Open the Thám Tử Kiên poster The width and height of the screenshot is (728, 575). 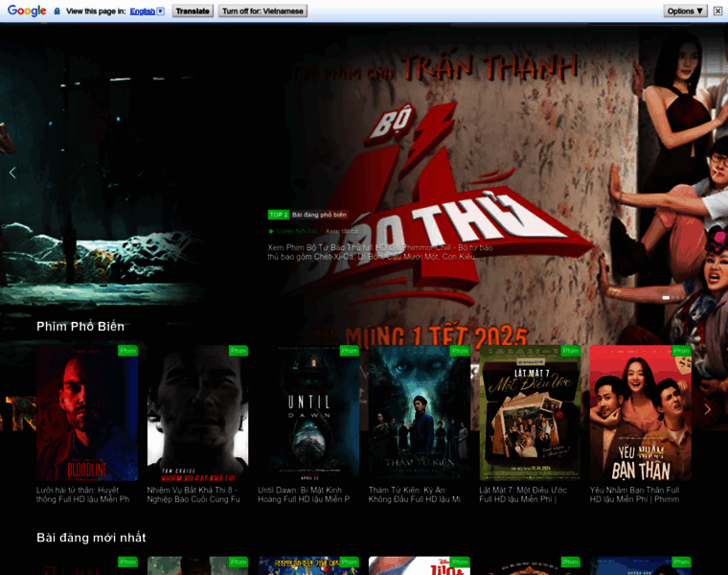click(x=420, y=412)
